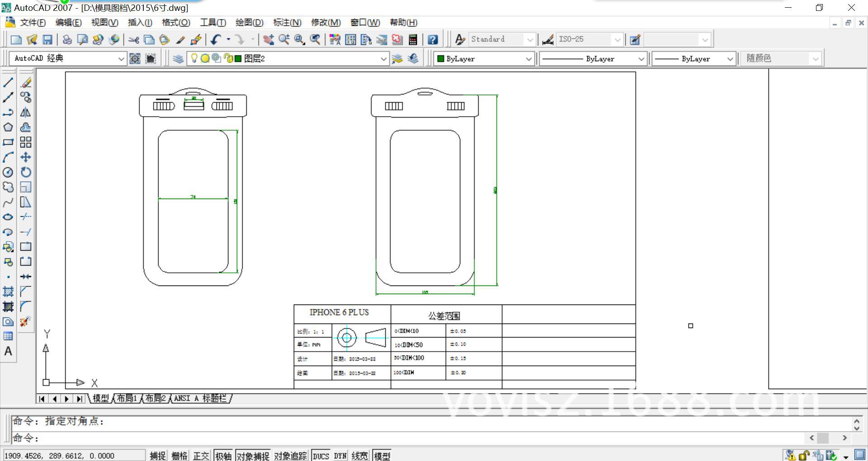This screenshot has width=868, height=461.
Task: Start the Spline tool
Action: (8, 202)
